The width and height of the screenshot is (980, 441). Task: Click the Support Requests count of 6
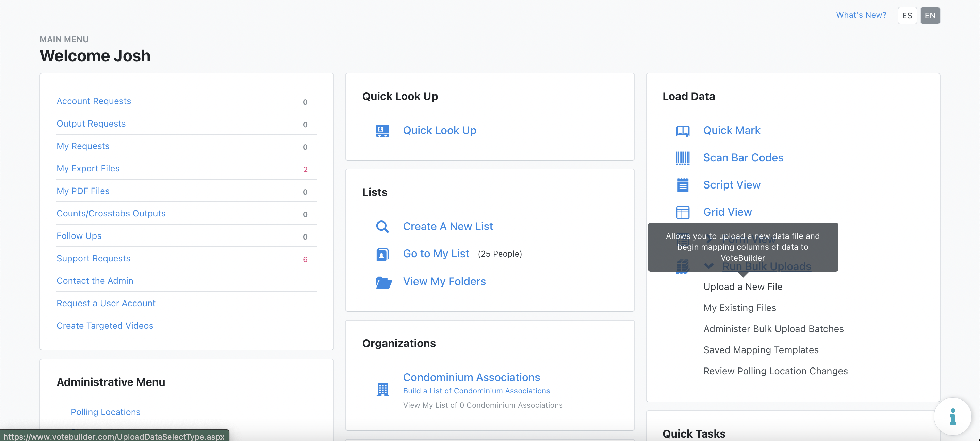point(305,260)
